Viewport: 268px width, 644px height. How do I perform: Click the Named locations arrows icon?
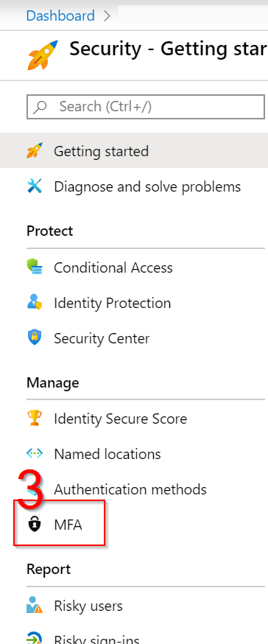[x=35, y=454]
